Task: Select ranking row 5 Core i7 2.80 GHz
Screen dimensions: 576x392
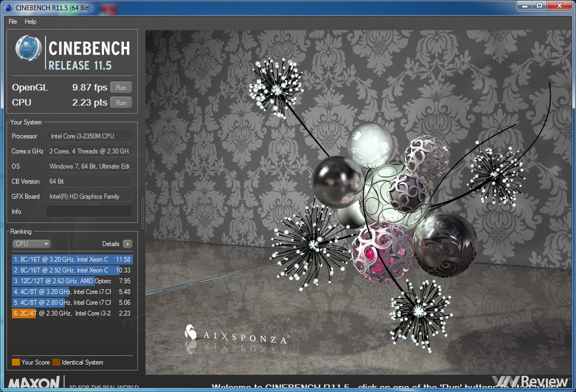Action: pos(72,303)
